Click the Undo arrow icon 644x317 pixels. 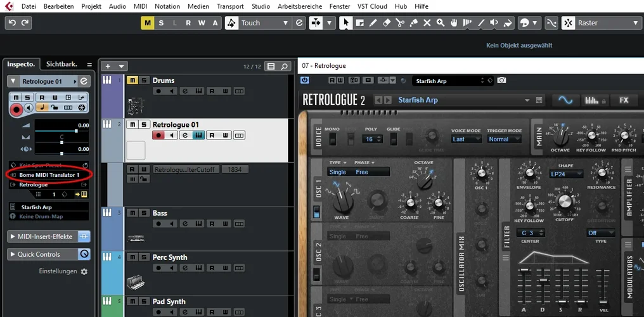click(x=12, y=23)
